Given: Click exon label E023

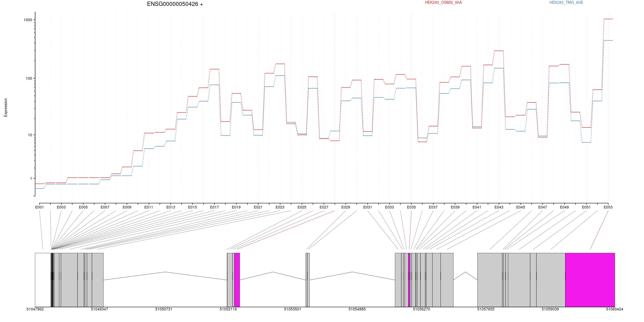Looking at the screenshot, I should [280, 207].
